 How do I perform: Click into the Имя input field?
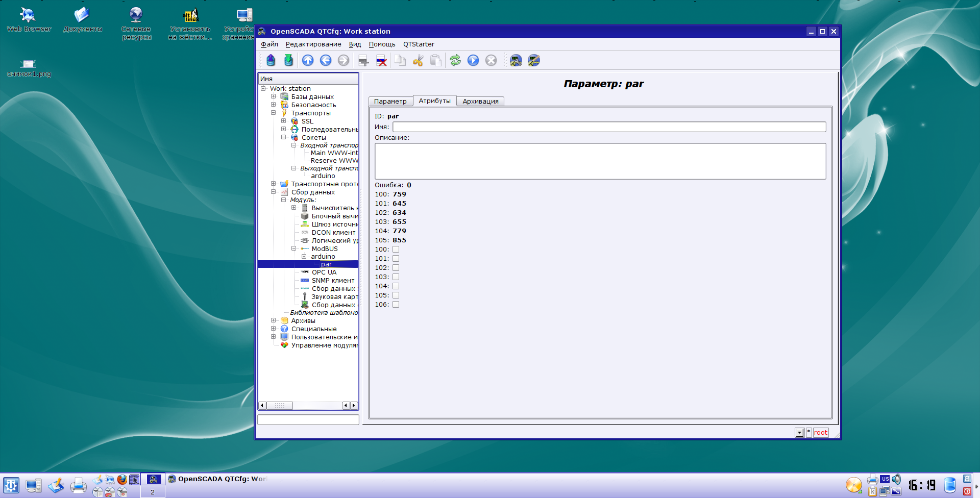click(608, 127)
